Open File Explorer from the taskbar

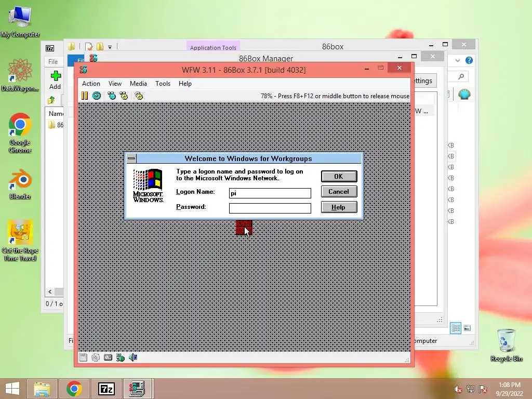pyautogui.click(x=42, y=389)
